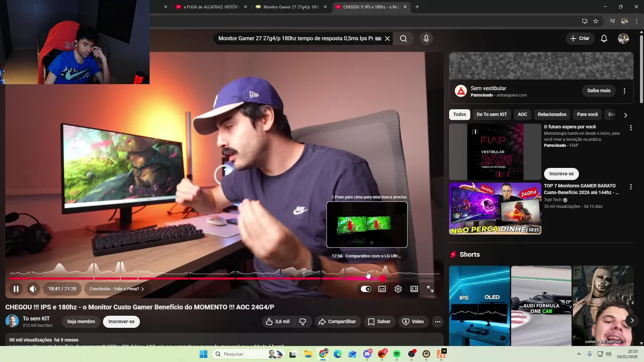Image resolution: width=644 pixels, height=362 pixels.
Task: Select the 'Para você' filter chip
Action: (587, 115)
